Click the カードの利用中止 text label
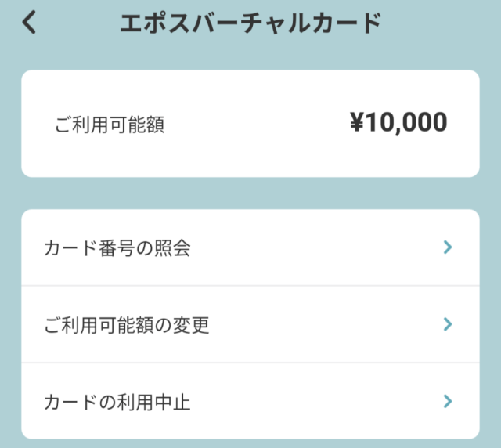Image resolution: width=501 pixels, height=448 pixels. [117, 402]
